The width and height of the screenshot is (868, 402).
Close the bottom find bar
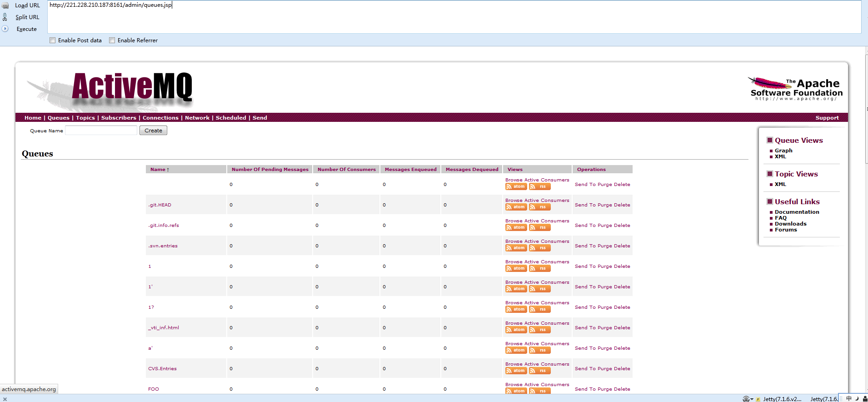click(5, 399)
